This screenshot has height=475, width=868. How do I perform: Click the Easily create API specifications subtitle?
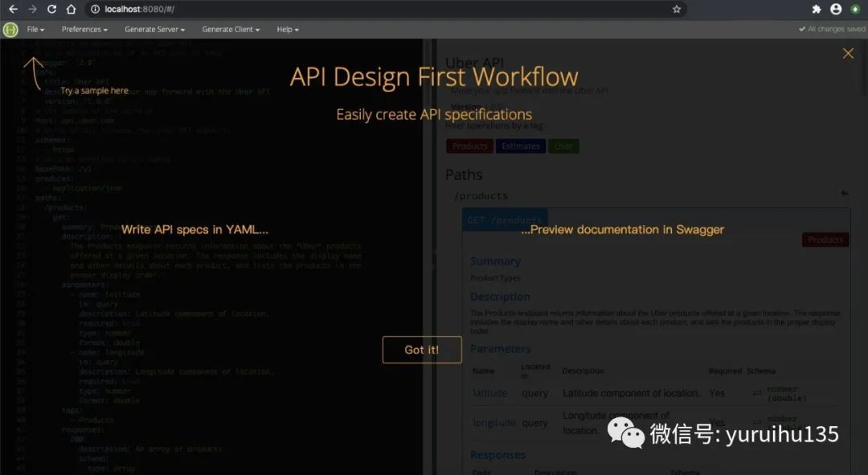pos(434,115)
